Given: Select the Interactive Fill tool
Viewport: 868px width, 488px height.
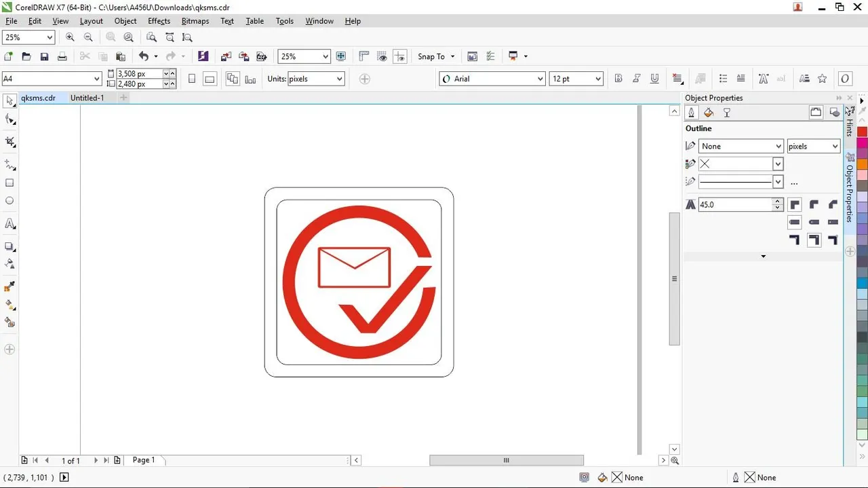Looking at the screenshot, I should pyautogui.click(x=9, y=305).
